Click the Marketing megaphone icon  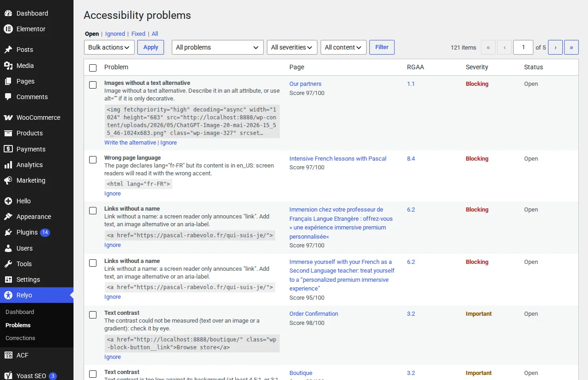8,180
